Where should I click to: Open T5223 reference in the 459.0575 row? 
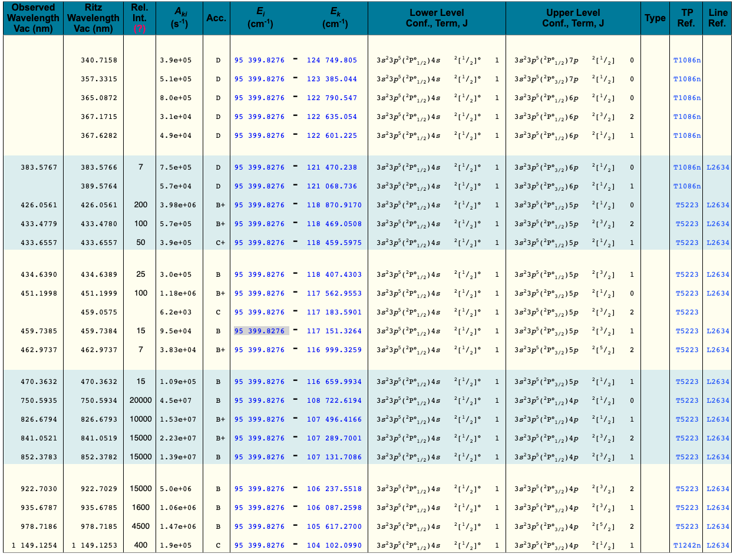coord(687,312)
